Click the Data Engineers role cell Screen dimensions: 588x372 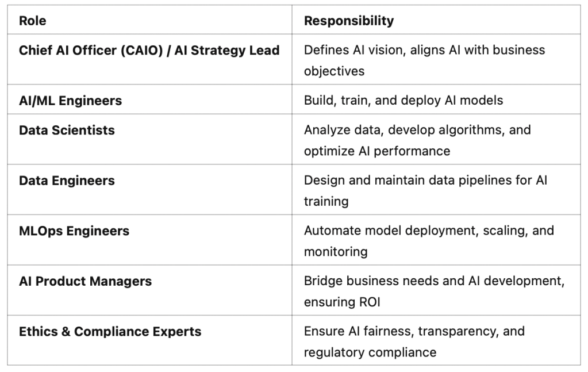click(67, 181)
